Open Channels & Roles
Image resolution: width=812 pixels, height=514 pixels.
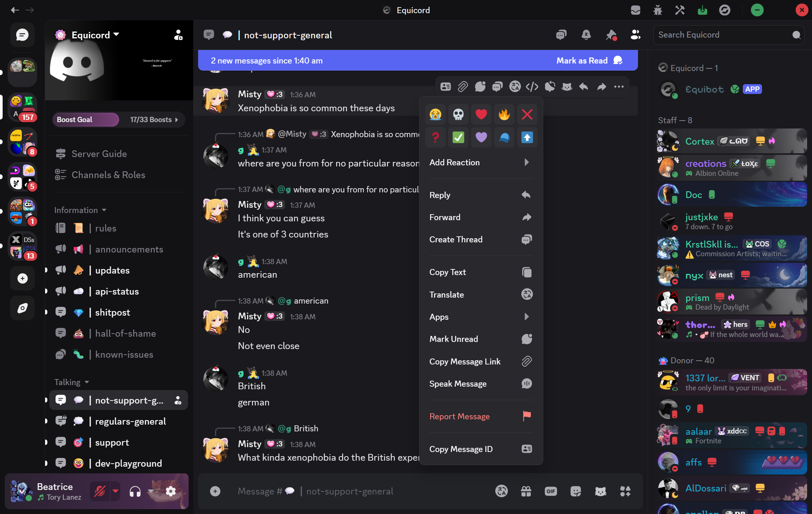point(119,175)
